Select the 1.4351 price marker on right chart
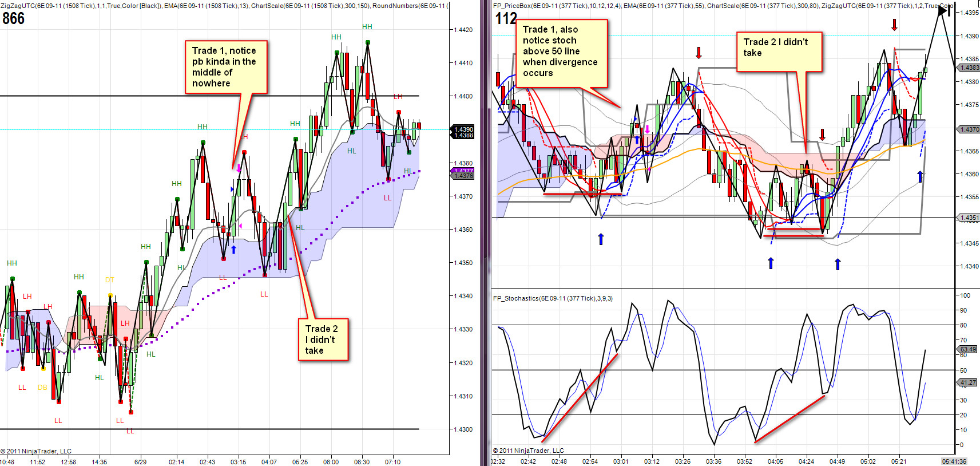The height and width of the screenshot is (466, 980). pyautogui.click(x=969, y=218)
